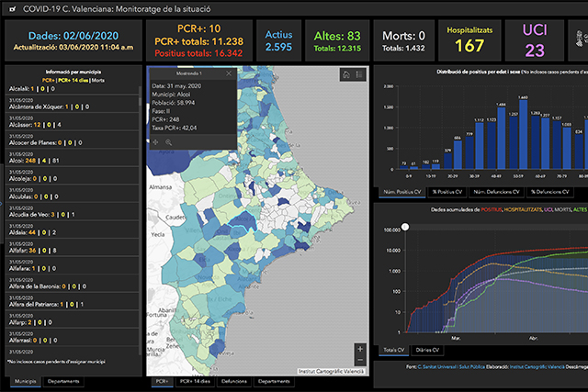
Task: Click the dashboard logo icon beside the title
Action: tap(13, 9)
